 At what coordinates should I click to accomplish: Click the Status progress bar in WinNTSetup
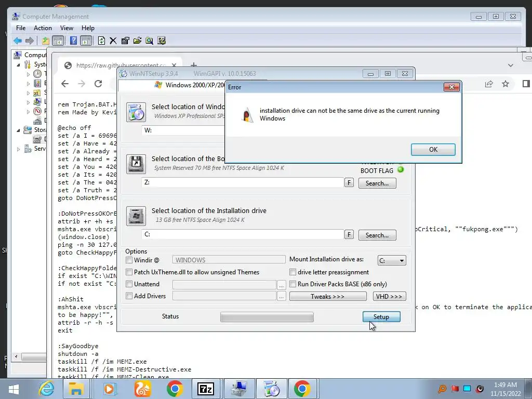click(x=267, y=317)
